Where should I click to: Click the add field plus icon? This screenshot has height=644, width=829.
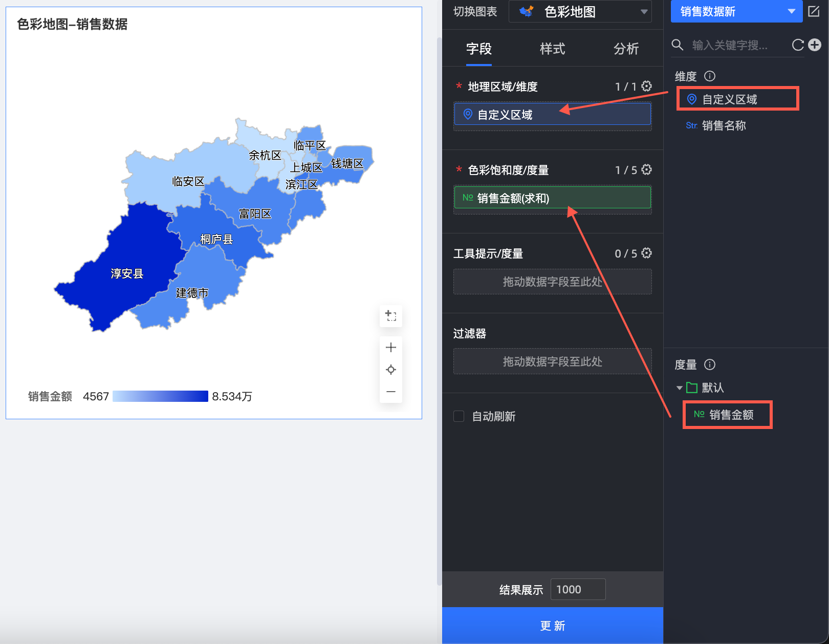[x=815, y=45]
